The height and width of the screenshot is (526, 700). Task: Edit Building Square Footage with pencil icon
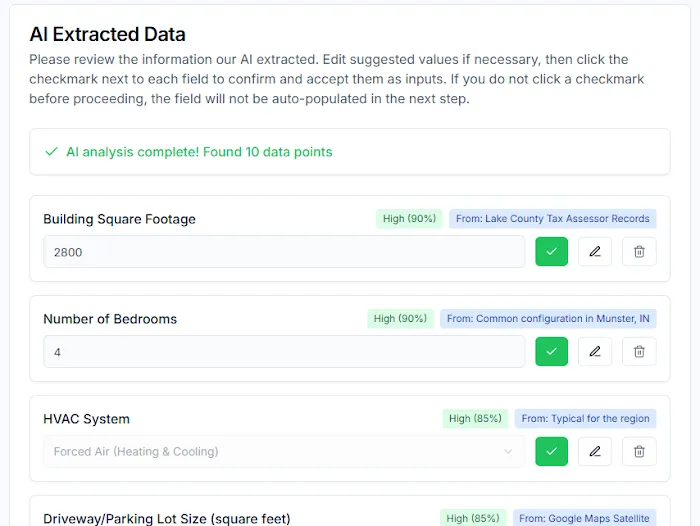click(x=595, y=251)
